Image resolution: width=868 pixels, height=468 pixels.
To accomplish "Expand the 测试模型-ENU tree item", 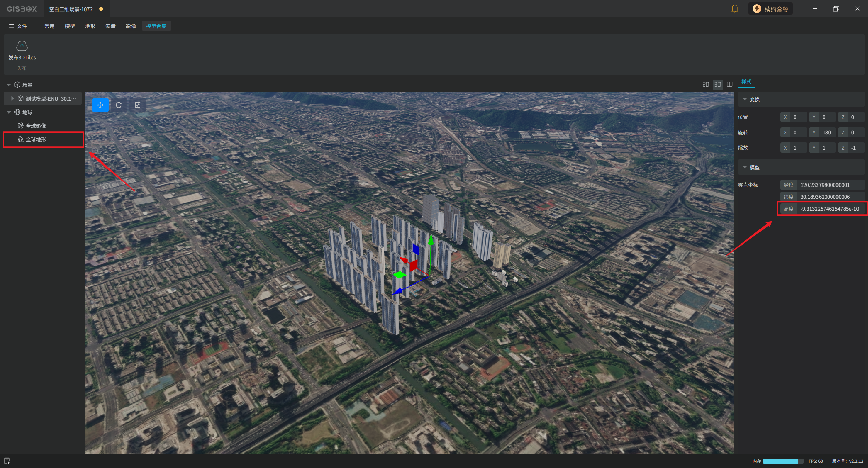I will click(x=12, y=98).
